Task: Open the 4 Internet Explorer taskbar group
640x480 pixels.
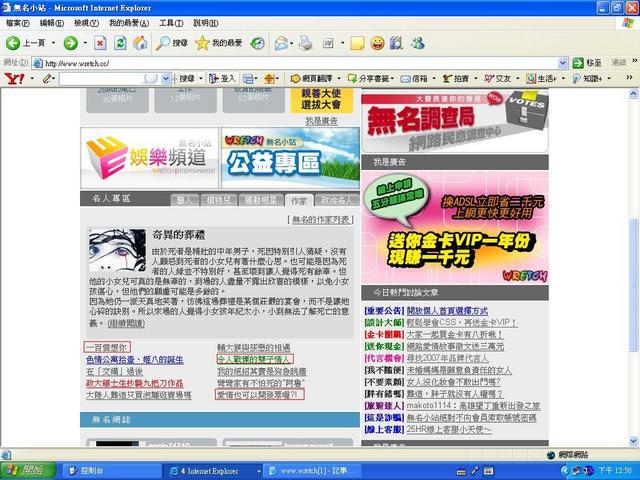Action: coord(215,471)
